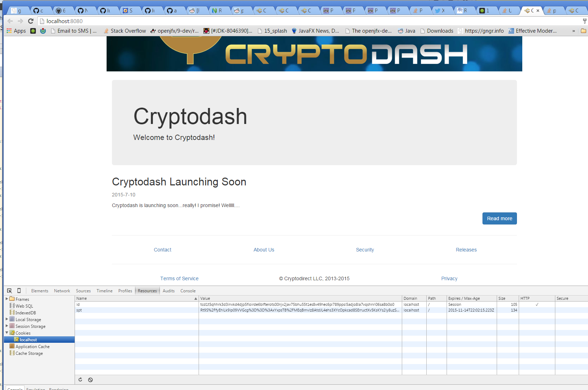The height and width of the screenshot is (390, 588).
Task: Select the Resources devtools tab
Action: pos(147,291)
